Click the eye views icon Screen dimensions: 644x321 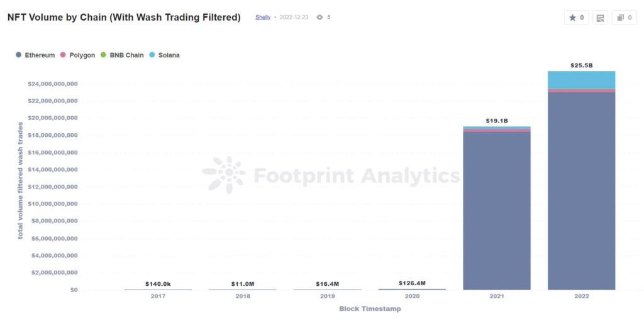[x=319, y=18]
